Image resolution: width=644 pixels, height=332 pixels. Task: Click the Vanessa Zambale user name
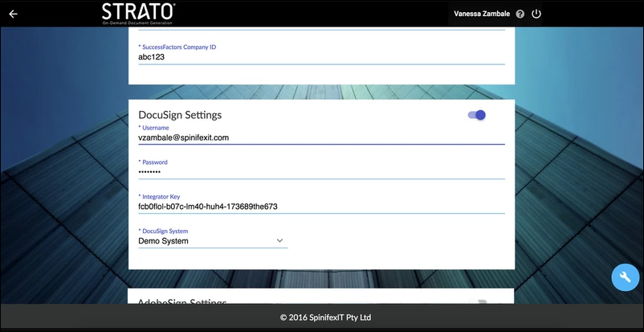(x=482, y=14)
